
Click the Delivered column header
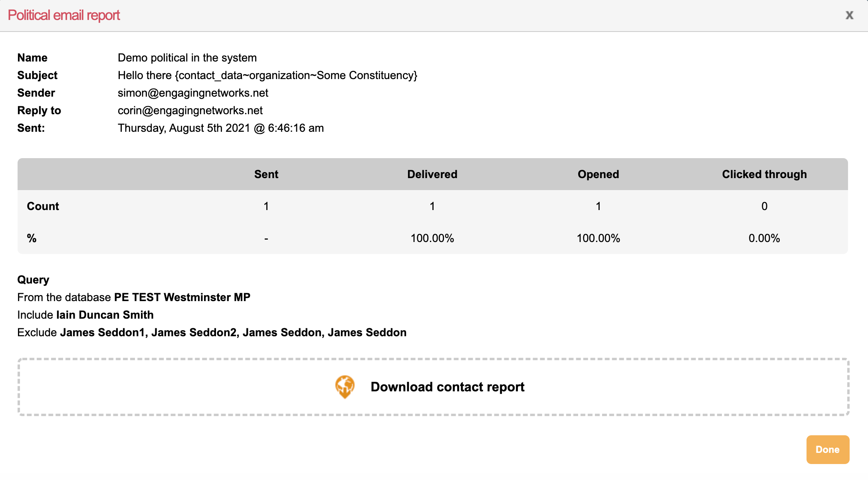(432, 175)
